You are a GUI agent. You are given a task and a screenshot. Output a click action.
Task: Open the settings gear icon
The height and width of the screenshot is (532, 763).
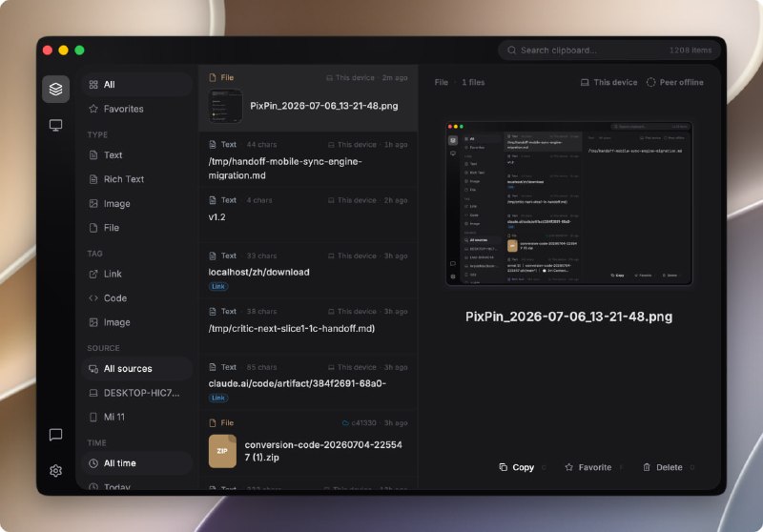tap(55, 470)
